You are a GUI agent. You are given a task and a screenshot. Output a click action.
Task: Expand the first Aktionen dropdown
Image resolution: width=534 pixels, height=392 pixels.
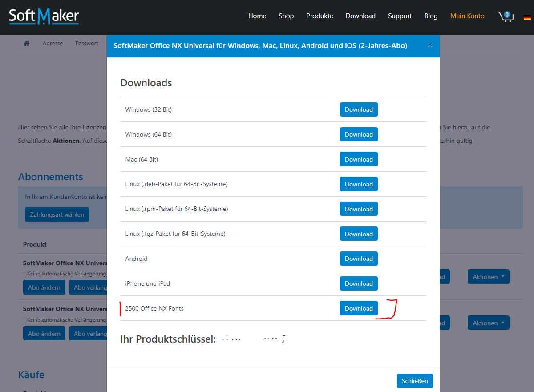pos(488,277)
